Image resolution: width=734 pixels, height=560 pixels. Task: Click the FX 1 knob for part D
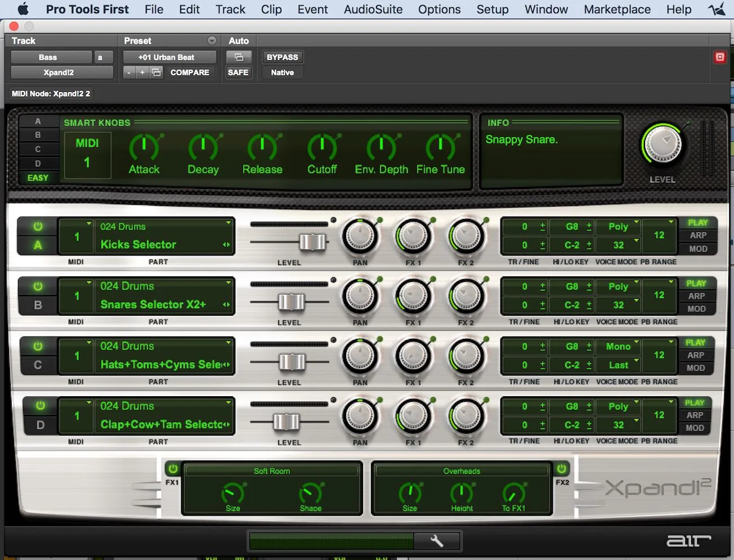[414, 416]
